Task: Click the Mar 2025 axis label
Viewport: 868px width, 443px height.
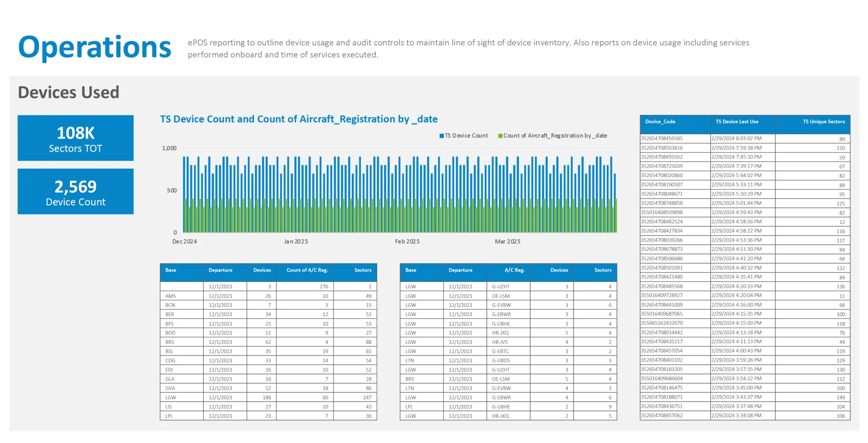Action: (x=507, y=242)
